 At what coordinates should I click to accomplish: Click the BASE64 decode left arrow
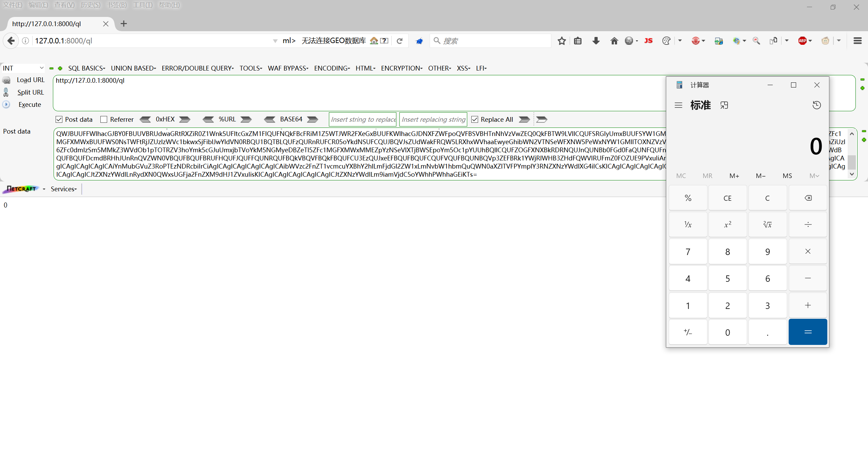[270, 119]
